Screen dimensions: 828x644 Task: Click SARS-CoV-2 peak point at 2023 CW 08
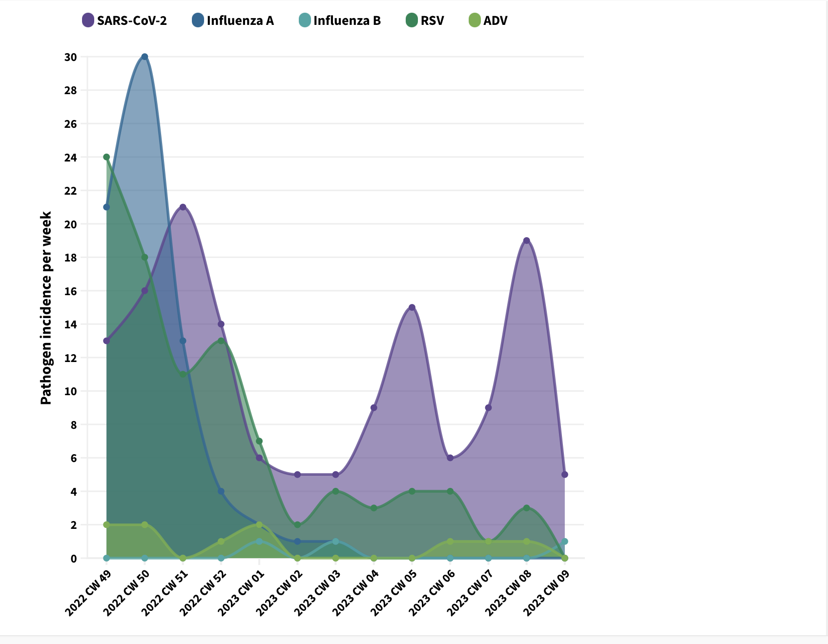click(x=526, y=241)
